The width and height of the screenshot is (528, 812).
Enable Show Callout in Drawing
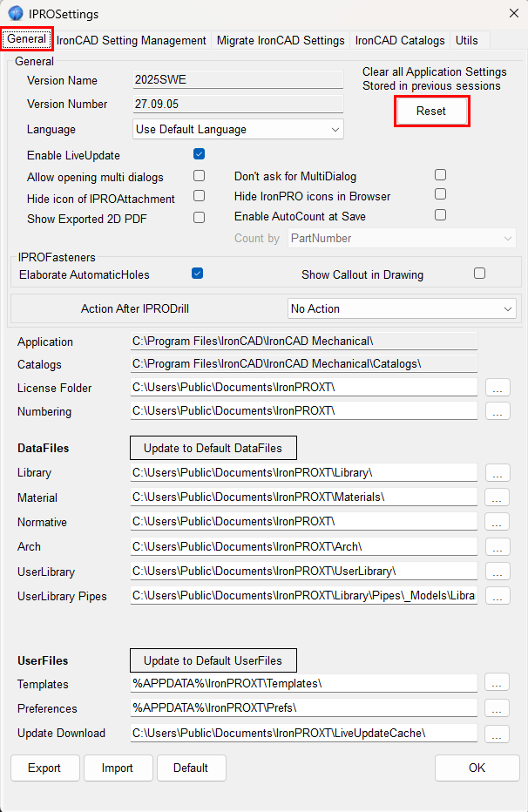(x=479, y=273)
